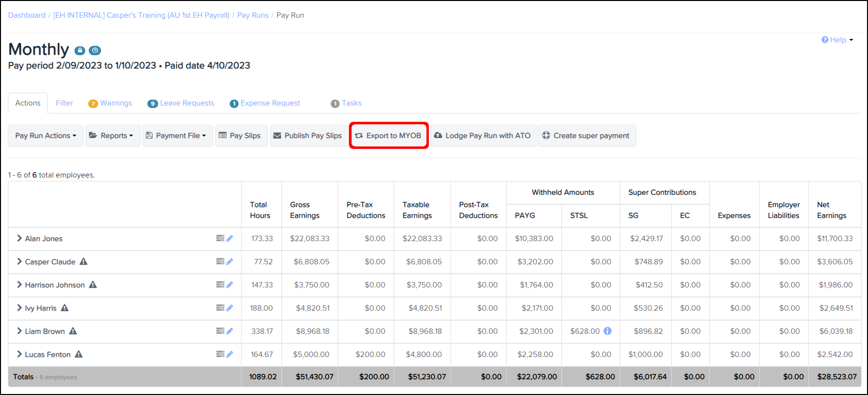
Task: Click Publish Pay Slips button
Action: click(308, 136)
